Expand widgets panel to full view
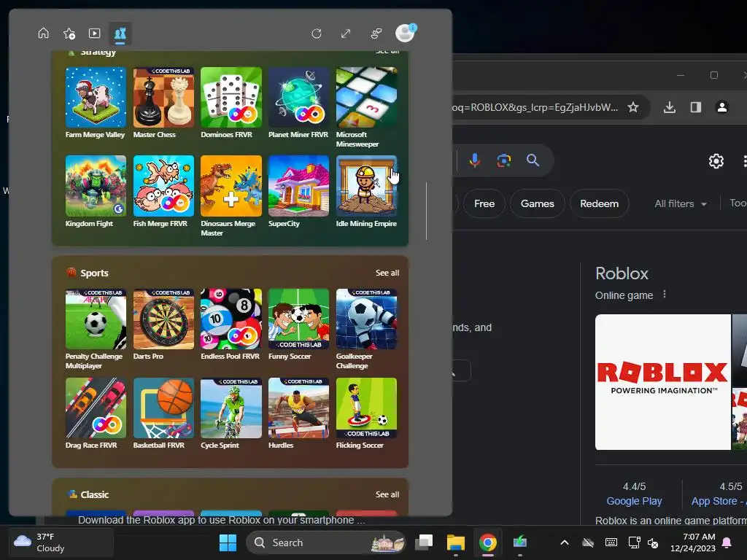 346,34
